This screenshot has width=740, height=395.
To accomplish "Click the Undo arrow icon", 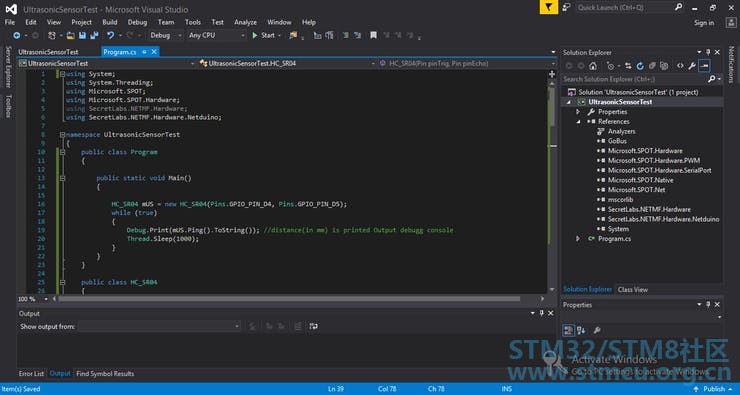I will (110, 35).
